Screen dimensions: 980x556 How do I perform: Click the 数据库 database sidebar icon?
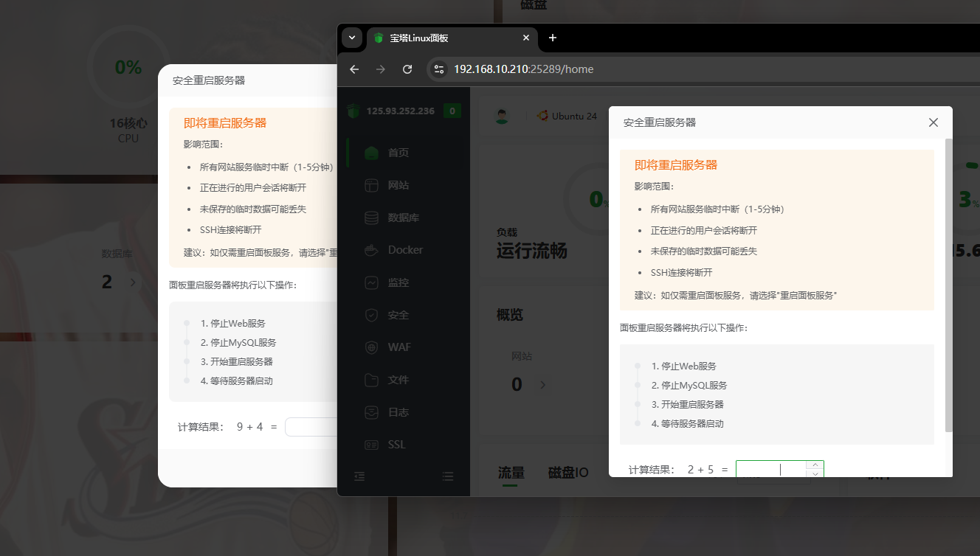coord(372,218)
